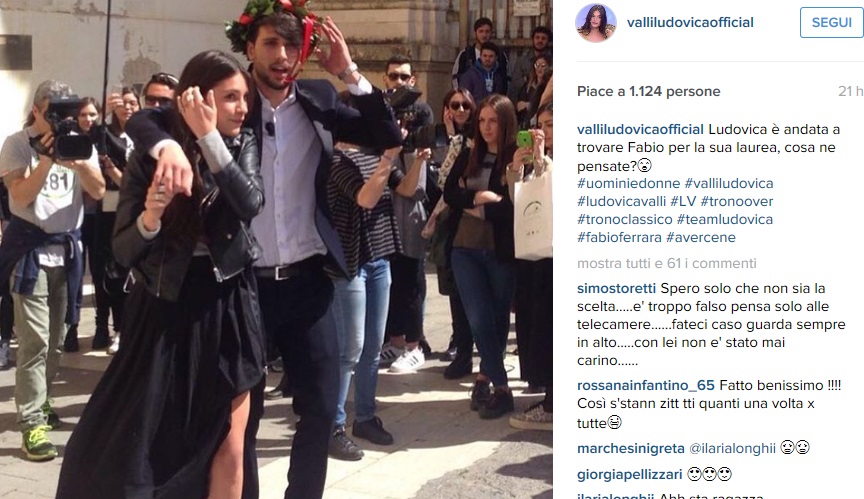The image size is (864, 499).
Task: Open hashtag #fabioferrara
Action: click(619, 238)
